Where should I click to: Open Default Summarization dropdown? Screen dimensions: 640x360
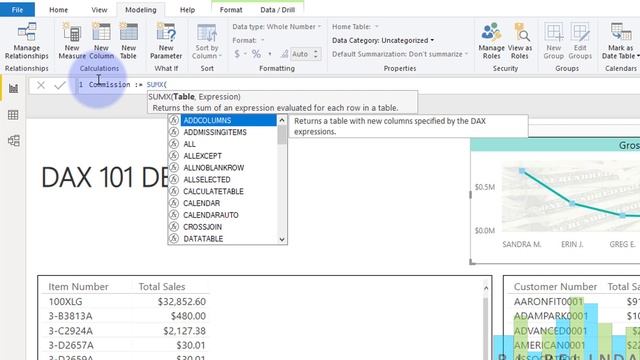(400, 54)
